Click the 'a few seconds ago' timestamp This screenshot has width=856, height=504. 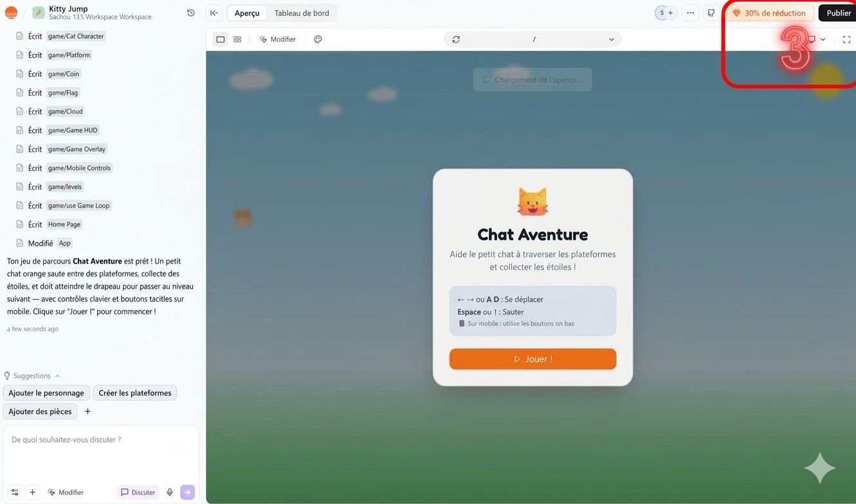click(32, 329)
